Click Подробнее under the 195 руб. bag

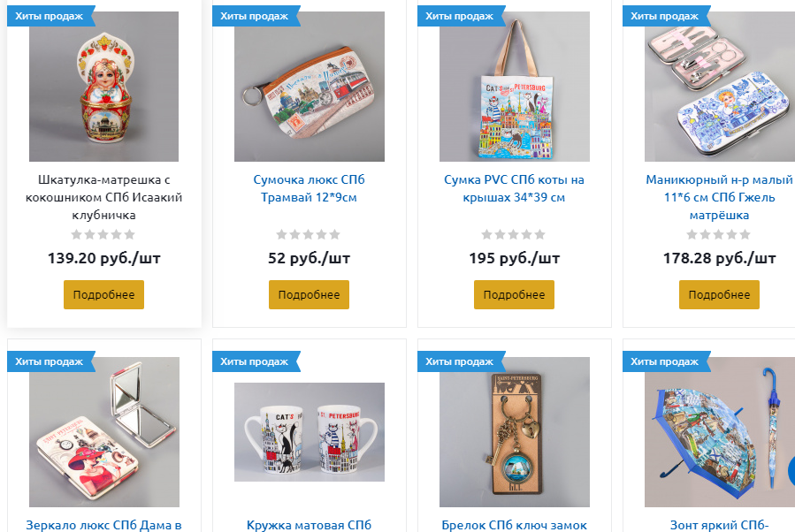(514, 294)
